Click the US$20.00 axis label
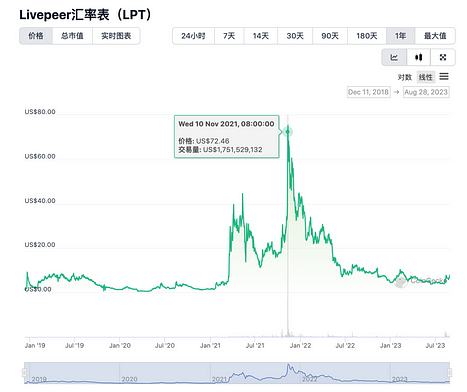 [x=40, y=245]
